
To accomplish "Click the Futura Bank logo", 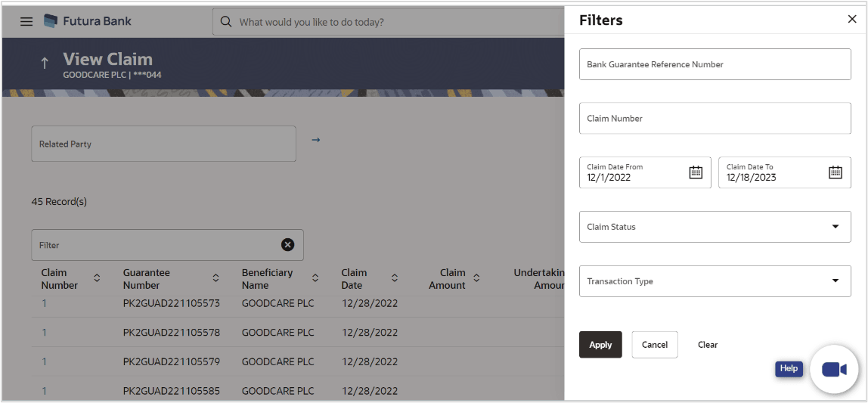I will (x=88, y=21).
